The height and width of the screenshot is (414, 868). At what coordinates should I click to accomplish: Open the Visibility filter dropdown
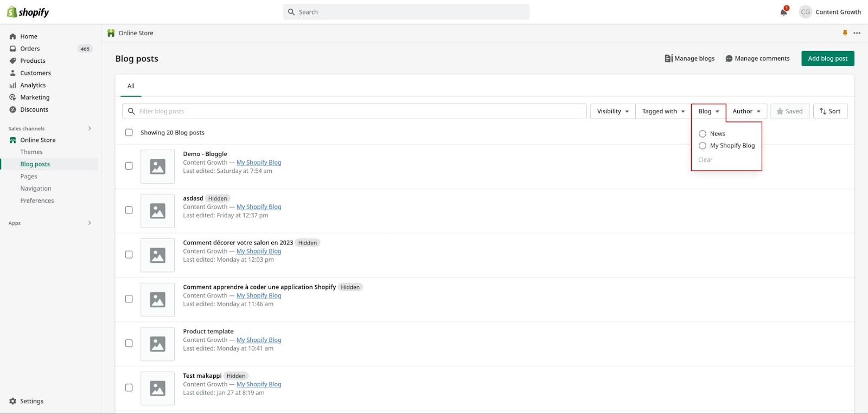coord(612,111)
